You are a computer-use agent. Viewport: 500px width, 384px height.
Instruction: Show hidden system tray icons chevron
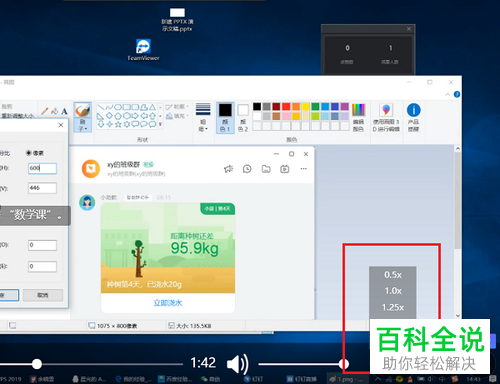(378, 379)
